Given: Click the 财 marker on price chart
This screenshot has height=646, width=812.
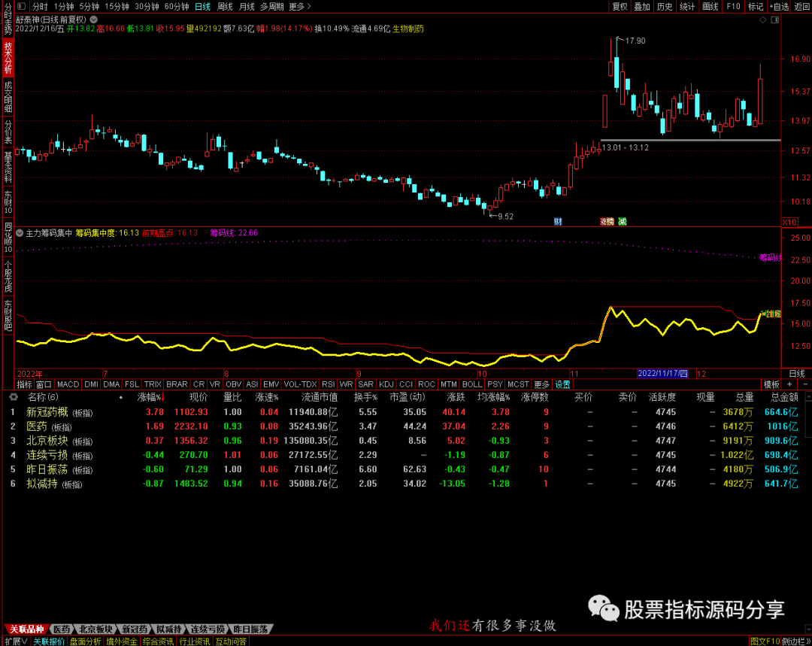Looking at the screenshot, I should tap(558, 222).
